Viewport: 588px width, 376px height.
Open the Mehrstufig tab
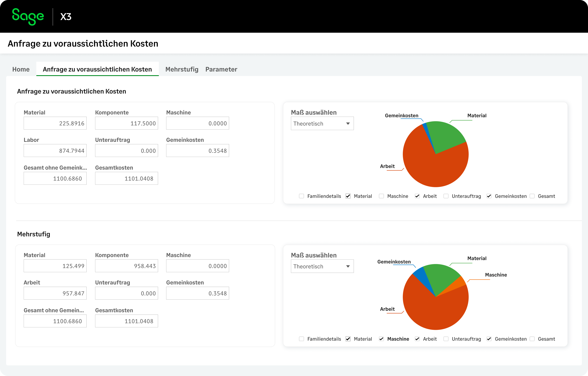point(182,69)
